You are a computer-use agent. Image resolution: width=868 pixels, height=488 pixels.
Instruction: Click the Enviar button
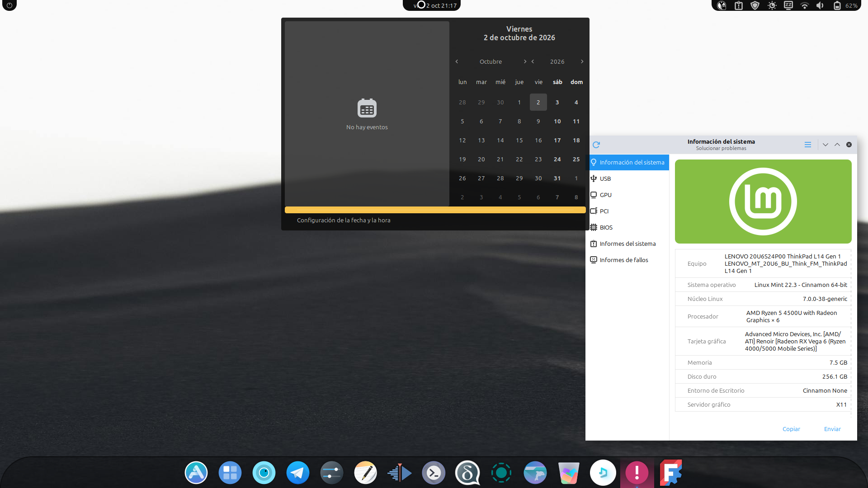[x=832, y=429]
